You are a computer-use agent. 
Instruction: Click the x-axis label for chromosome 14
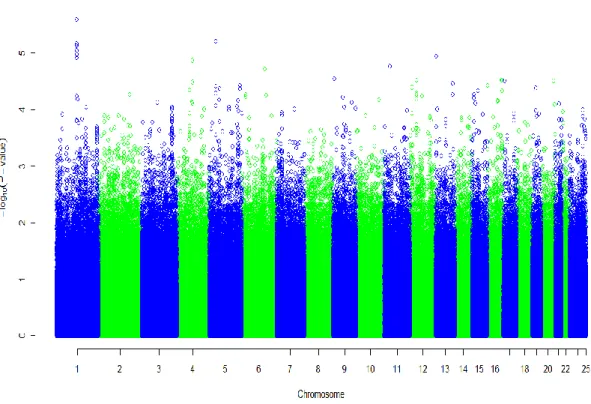pos(463,369)
